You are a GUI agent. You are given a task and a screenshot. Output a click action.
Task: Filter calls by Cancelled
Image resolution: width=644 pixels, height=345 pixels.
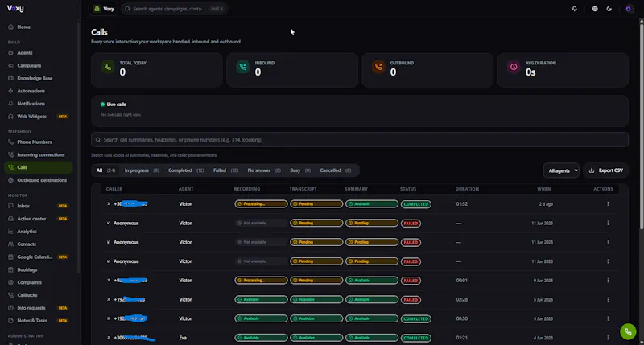(x=335, y=170)
